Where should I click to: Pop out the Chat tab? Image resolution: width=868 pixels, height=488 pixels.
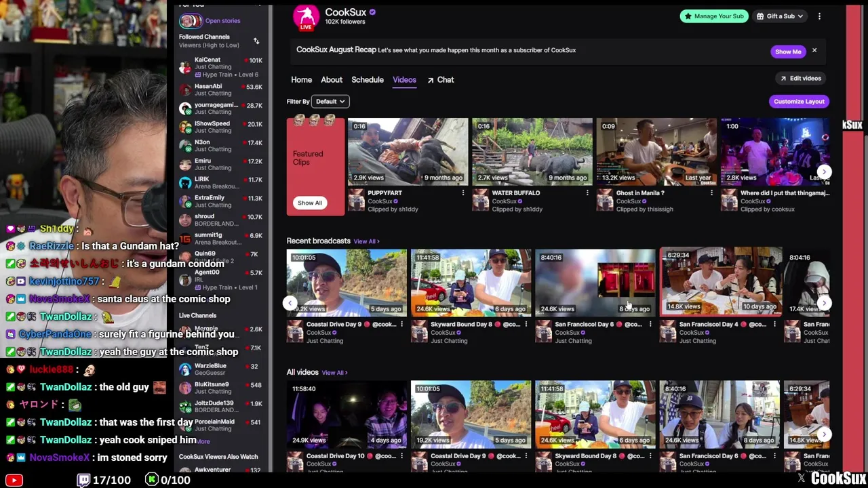441,80
